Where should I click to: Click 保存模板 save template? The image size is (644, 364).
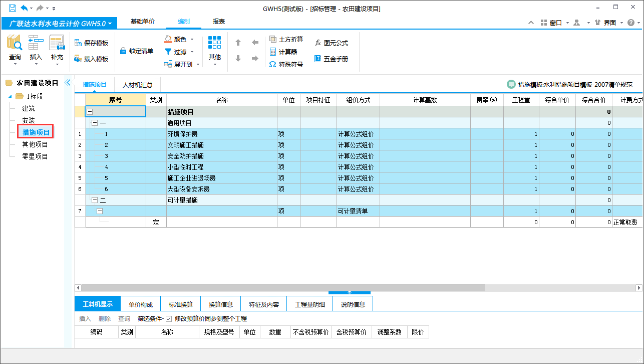point(91,43)
